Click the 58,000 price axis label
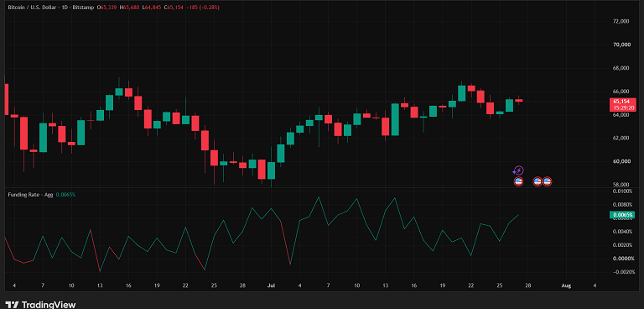The height and width of the screenshot is (309, 644). (621, 185)
